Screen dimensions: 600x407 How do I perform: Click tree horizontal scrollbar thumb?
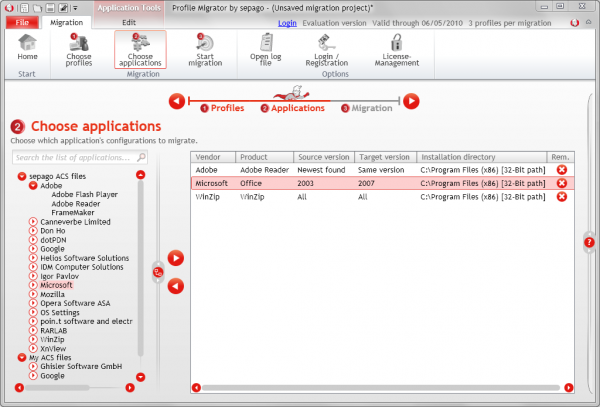[x=57, y=388]
